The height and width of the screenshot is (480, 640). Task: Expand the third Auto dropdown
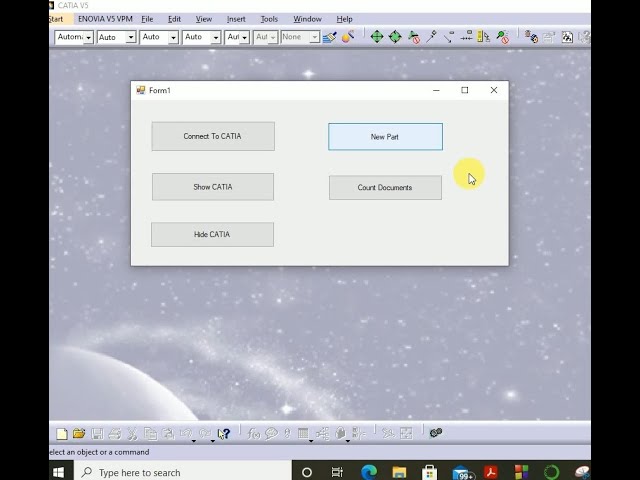click(173, 38)
